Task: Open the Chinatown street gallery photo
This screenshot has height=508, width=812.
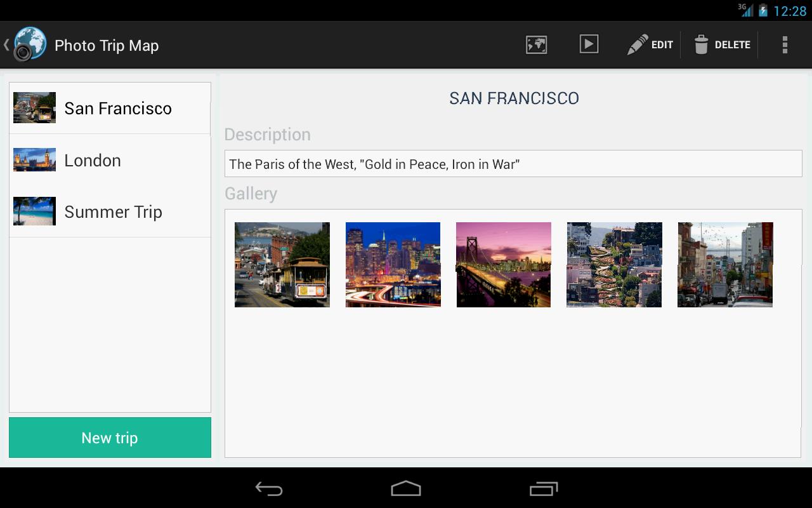Action: 725,265
